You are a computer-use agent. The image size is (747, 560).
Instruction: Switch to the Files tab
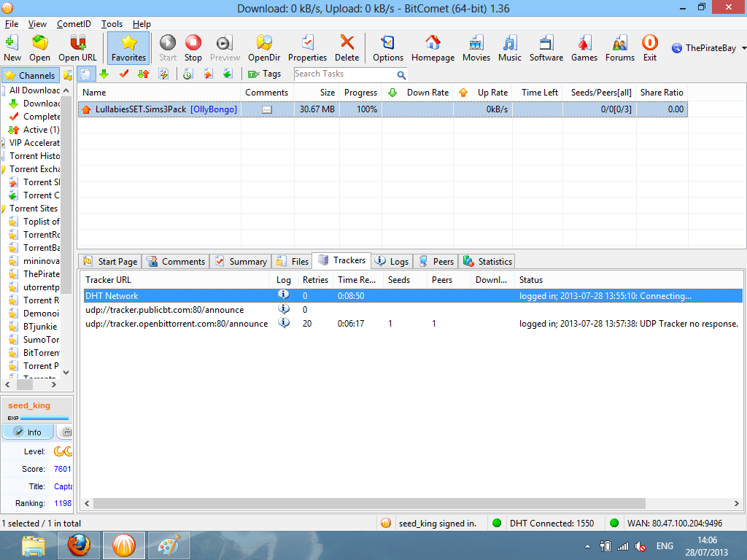click(x=293, y=262)
